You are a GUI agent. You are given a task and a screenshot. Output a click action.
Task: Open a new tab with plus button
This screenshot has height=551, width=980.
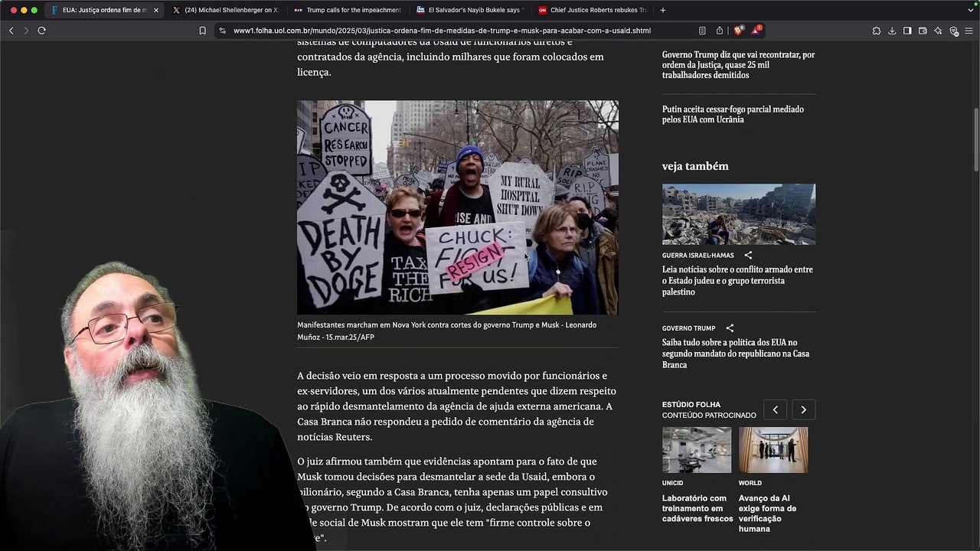click(663, 10)
